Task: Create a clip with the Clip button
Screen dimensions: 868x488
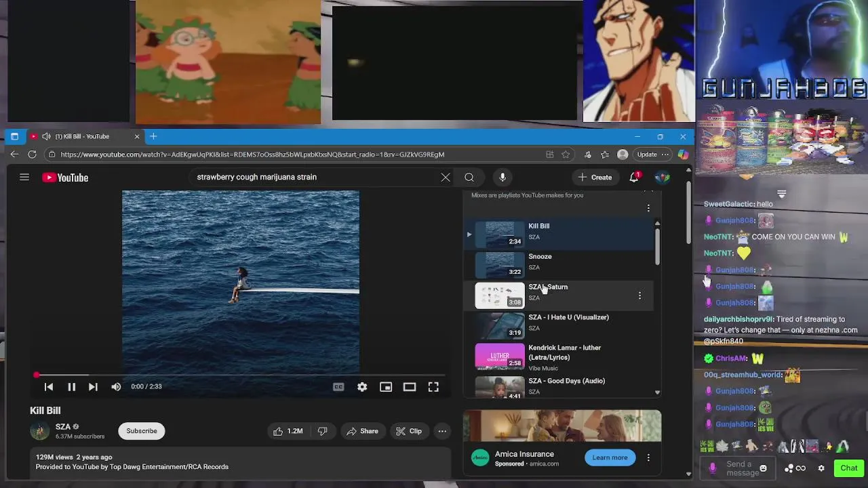Action: click(x=409, y=431)
